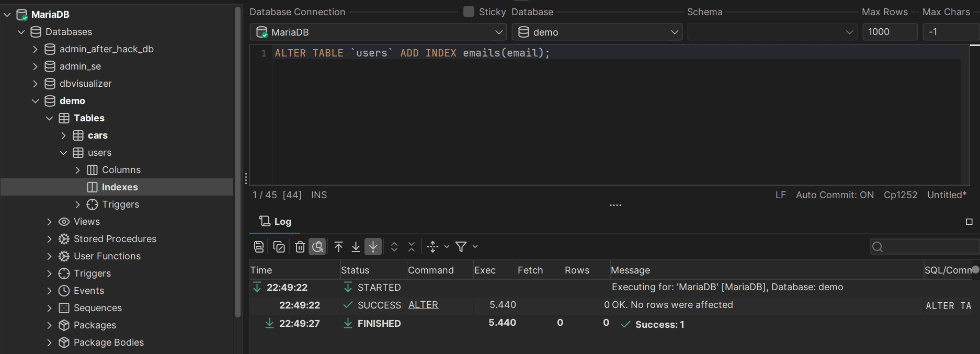Viewport: 980px width, 354px height.
Task: Click the Packages box icon
Action: [64, 325]
